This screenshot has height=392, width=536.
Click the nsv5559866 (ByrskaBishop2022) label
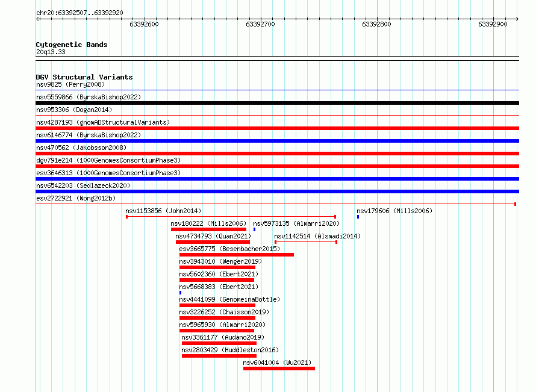(89, 97)
